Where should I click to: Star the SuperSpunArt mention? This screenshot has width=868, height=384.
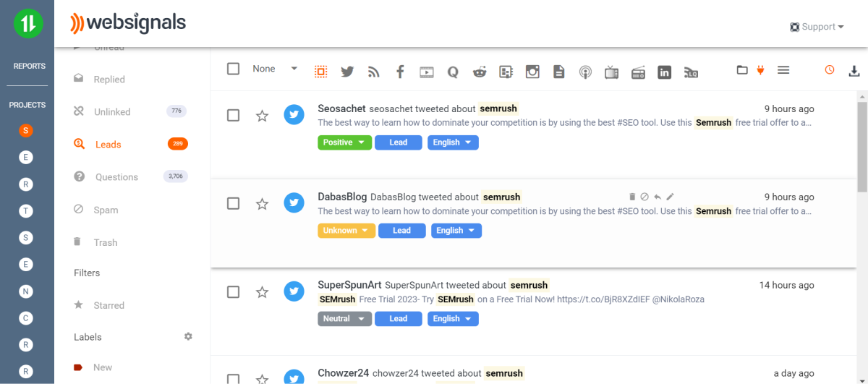262,291
